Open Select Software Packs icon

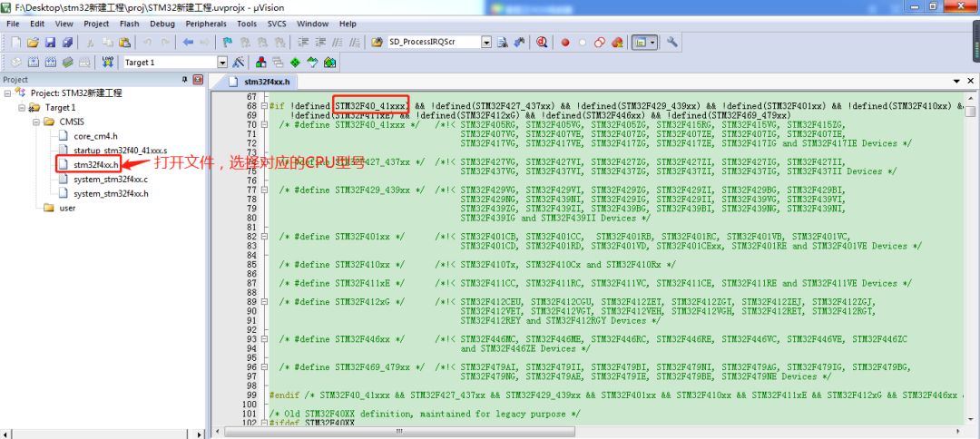[x=312, y=63]
